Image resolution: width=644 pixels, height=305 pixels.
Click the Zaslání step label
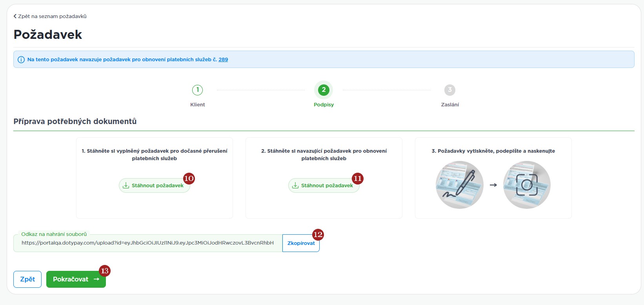(x=450, y=104)
